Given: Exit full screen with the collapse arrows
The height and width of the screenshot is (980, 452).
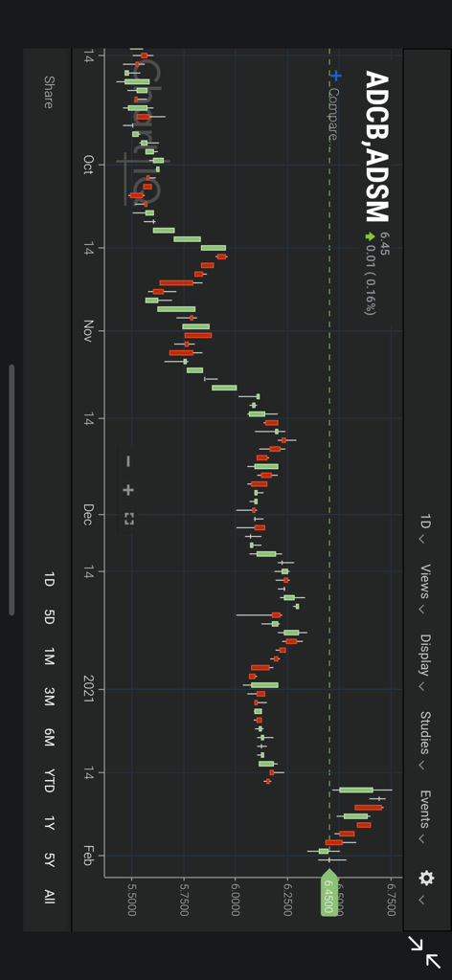Looking at the screenshot, I should click(425, 952).
